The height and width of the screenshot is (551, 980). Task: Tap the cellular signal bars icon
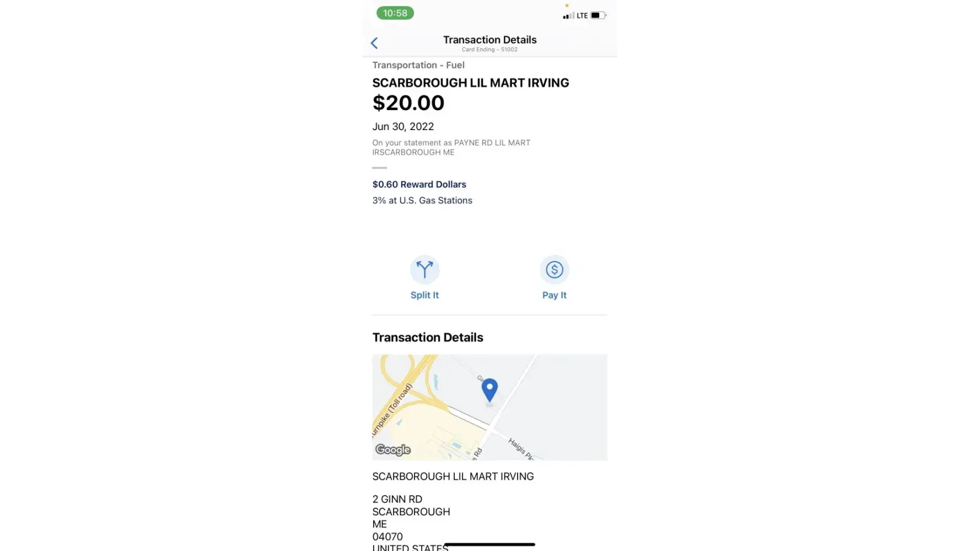[x=568, y=15]
